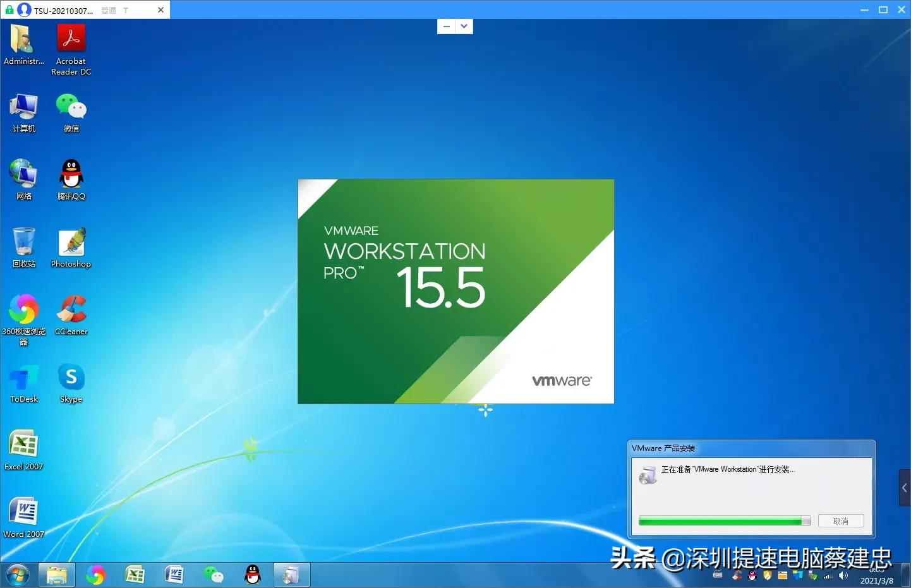911x588 pixels.
Task: Open the 回收站 recycle bin icon
Action: (x=24, y=243)
